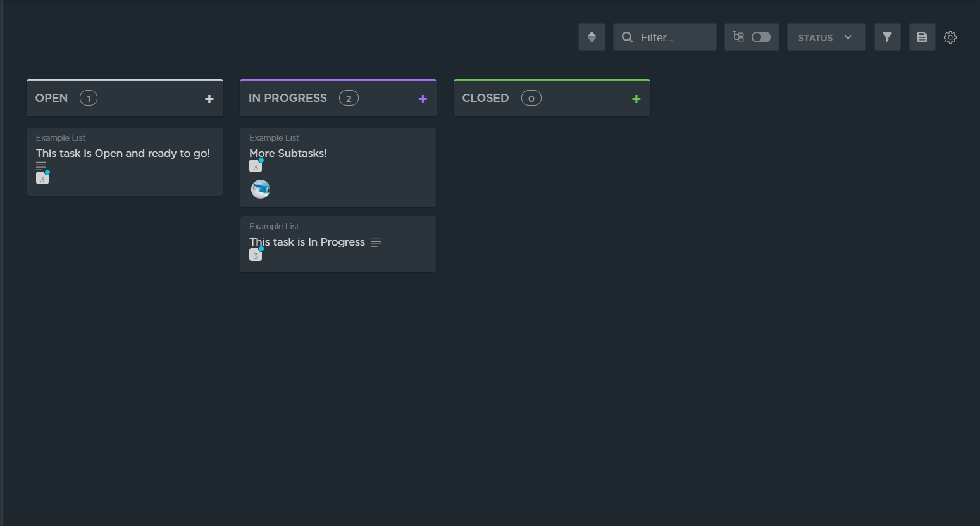Open the STATUS grouping dropdown
980x526 pixels.
click(x=826, y=37)
